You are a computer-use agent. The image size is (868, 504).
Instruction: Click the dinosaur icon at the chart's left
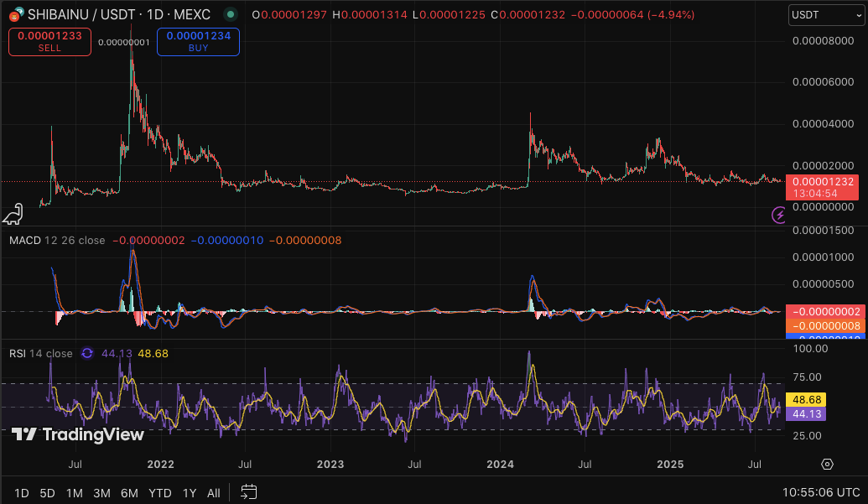(13, 215)
